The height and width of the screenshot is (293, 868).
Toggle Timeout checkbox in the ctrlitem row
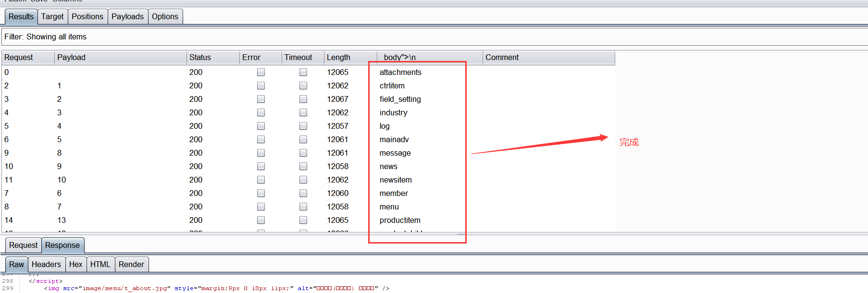coord(303,85)
